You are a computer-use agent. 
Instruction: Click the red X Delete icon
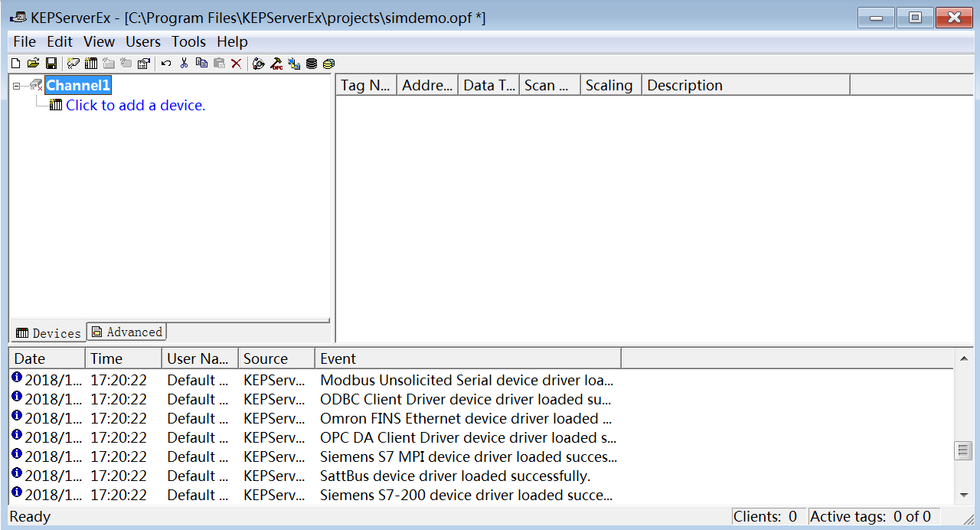click(x=237, y=64)
